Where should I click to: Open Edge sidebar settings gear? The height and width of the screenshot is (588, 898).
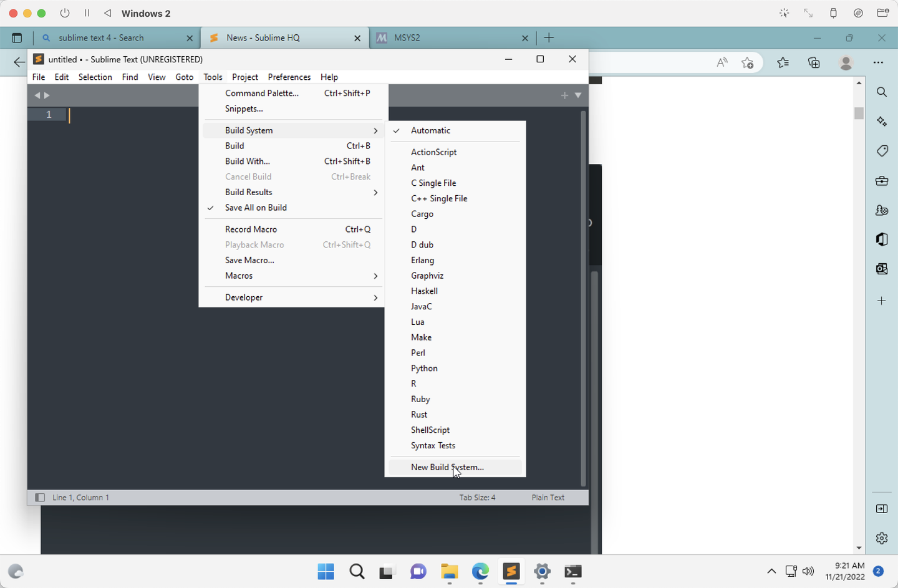point(882,538)
